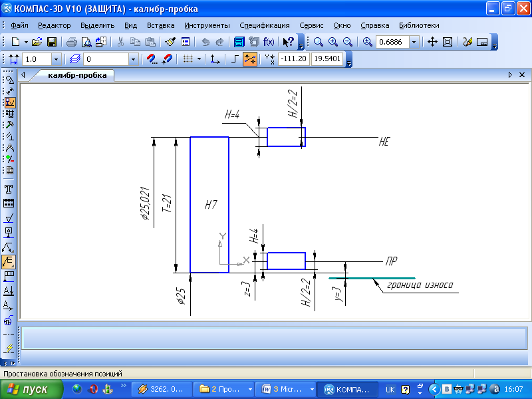Click the Save document icon
Viewport: 532px width, 399px height.
[51, 42]
